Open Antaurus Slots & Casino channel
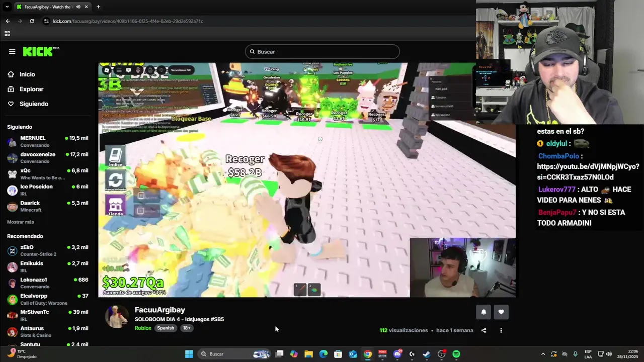This screenshot has height=362, width=644. (48, 332)
